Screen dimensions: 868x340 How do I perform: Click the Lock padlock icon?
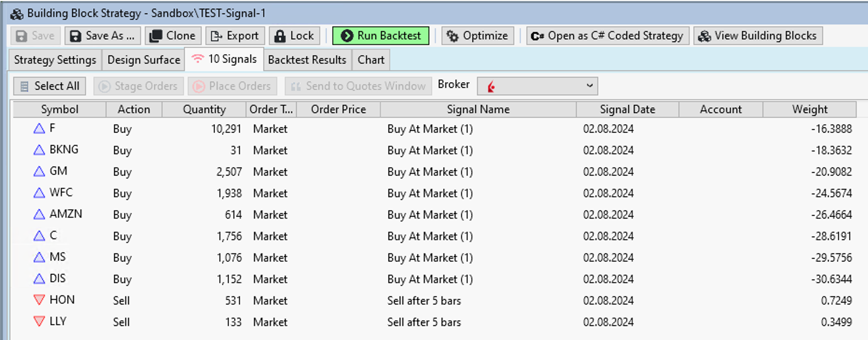pos(280,36)
